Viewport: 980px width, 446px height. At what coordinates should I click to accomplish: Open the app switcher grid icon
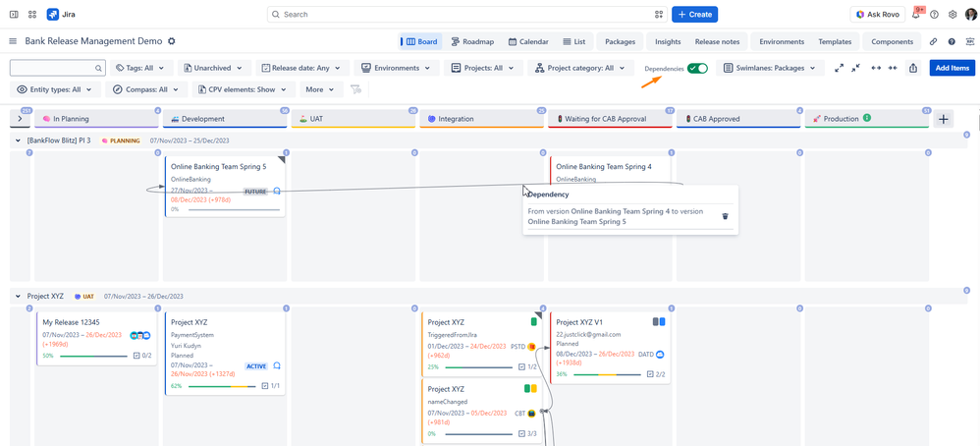tap(32, 15)
